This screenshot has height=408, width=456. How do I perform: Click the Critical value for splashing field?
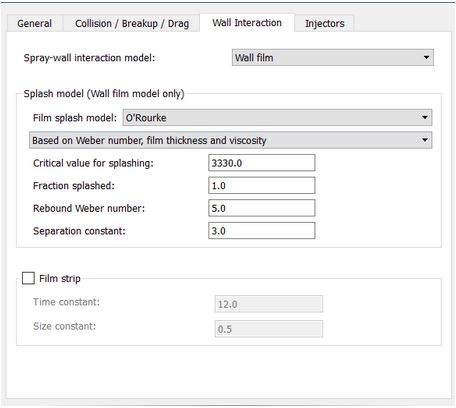[x=262, y=163]
